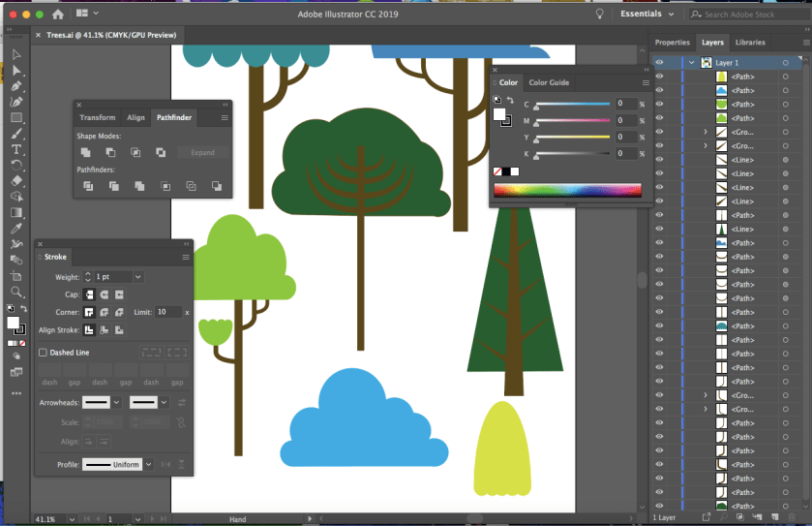Switch to the Transform tab

tap(98, 117)
